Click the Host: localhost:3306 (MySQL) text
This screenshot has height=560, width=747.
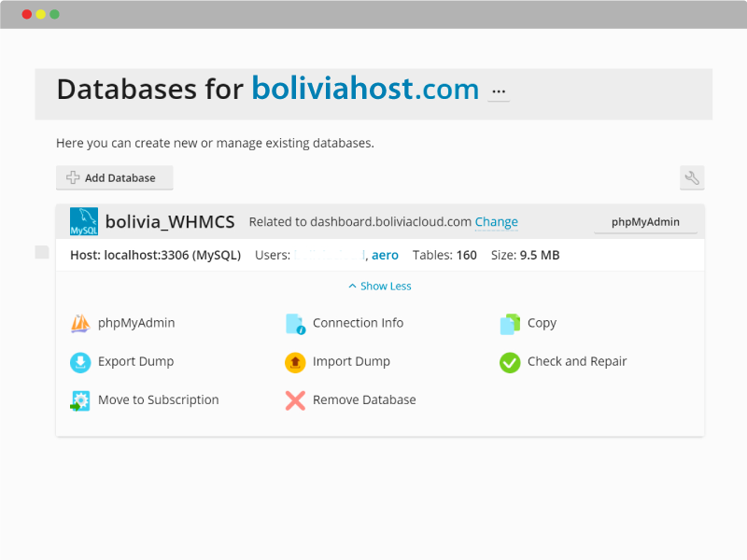(155, 255)
